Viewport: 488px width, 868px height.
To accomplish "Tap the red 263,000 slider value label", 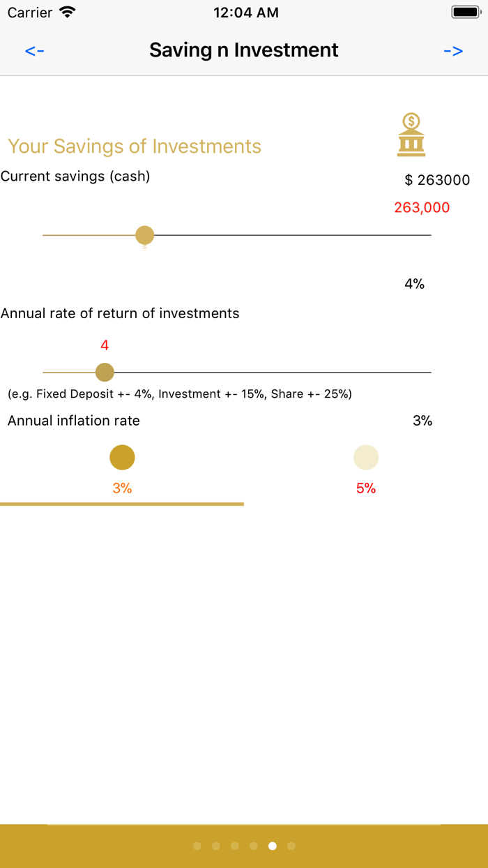I will point(422,207).
